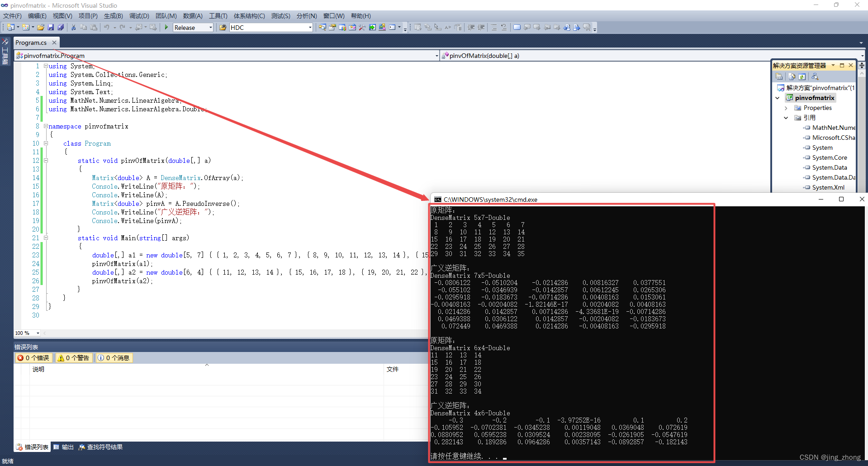
Task: Toggle a bookmark with the bookmark icon
Action: pyautogui.click(x=517, y=28)
